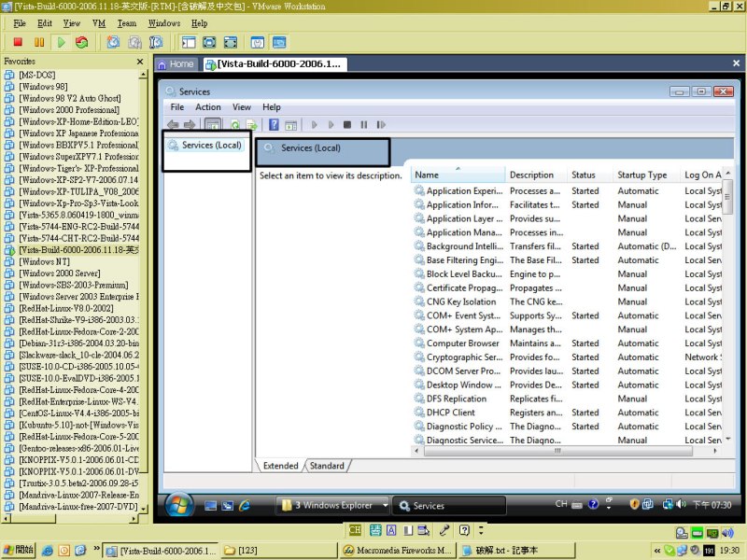
Task: Click Vista tray help question-mark icon
Action: click(x=593, y=504)
